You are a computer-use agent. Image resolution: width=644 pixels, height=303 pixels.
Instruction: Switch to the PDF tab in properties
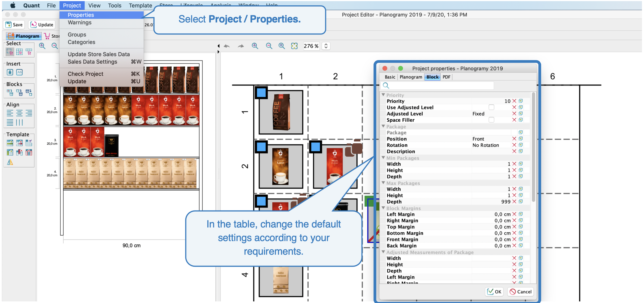[446, 77]
